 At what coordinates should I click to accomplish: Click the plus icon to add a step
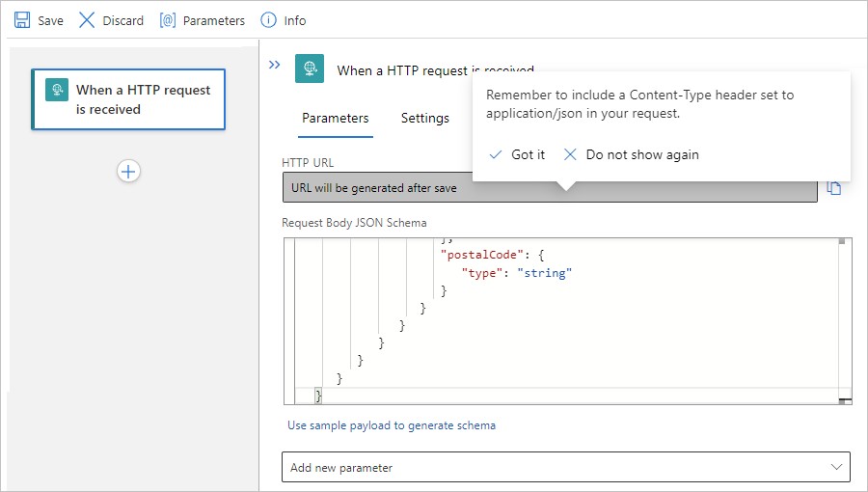tap(128, 171)
